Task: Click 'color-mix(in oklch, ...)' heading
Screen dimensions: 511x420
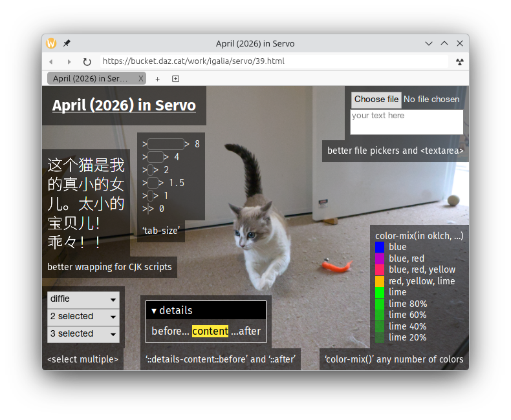Action: (419, 236)
